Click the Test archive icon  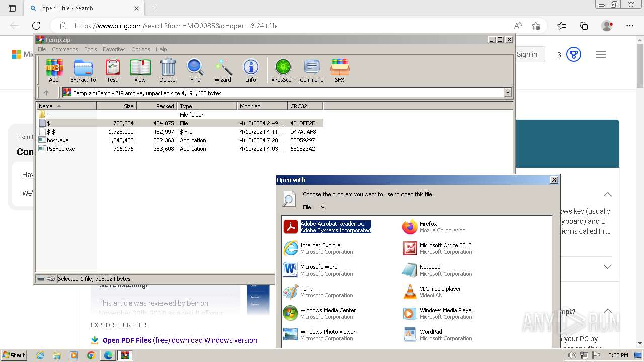click(x=112, y=70)
